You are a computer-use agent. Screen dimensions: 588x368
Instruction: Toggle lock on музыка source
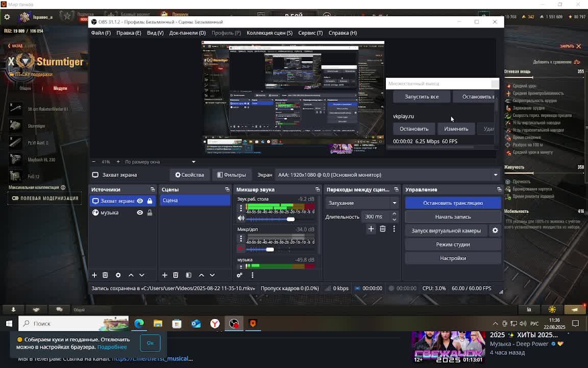(x=150, y=213)
